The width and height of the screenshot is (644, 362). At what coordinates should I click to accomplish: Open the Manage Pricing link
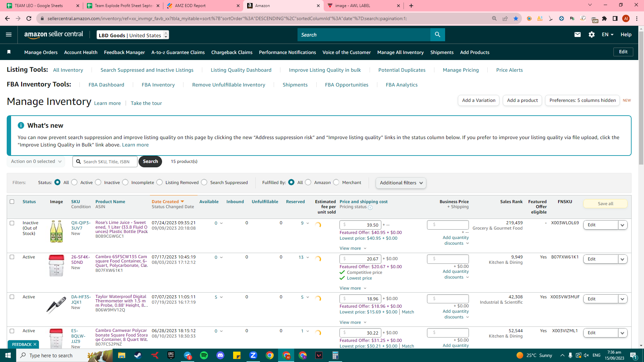coord(461,70)
